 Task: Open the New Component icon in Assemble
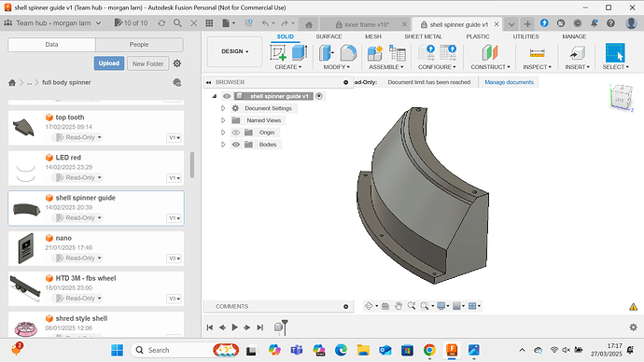(x=375, y=53)
